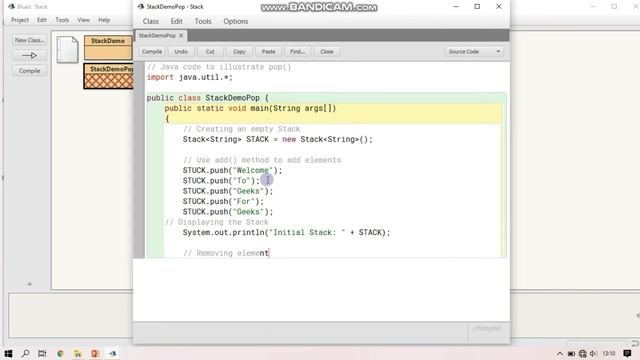Screen dimensions: 640x360
Task: Open PowerPoint from the taskbar
Action: click(95, 353)
